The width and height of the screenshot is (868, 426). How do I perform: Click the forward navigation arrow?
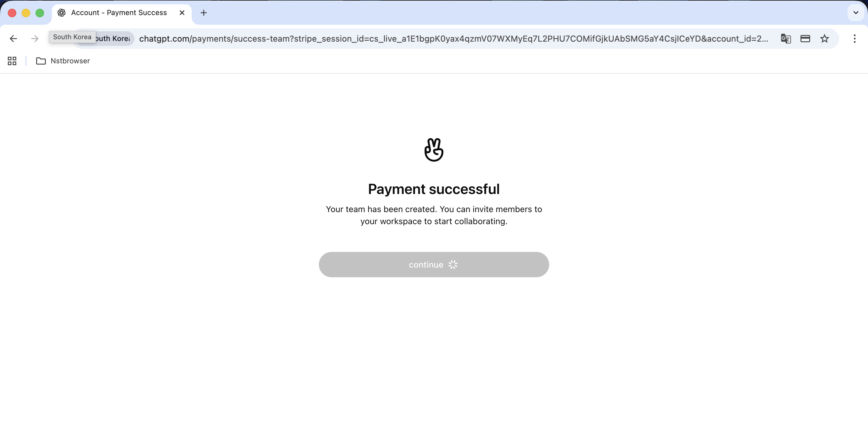point(35,38)
